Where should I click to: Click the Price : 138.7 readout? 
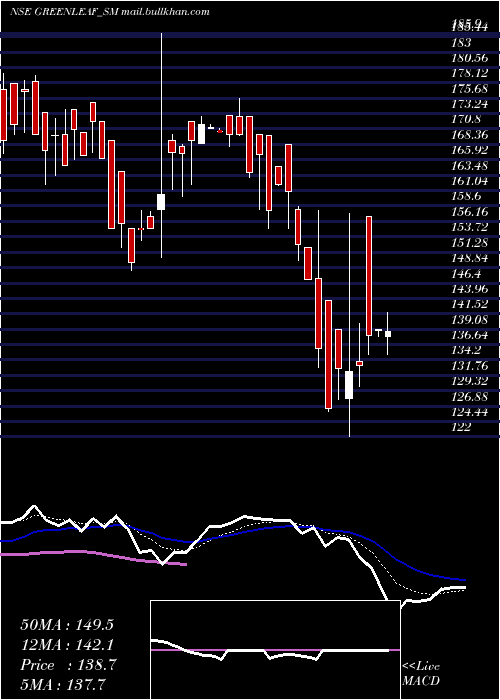[68, 665]
